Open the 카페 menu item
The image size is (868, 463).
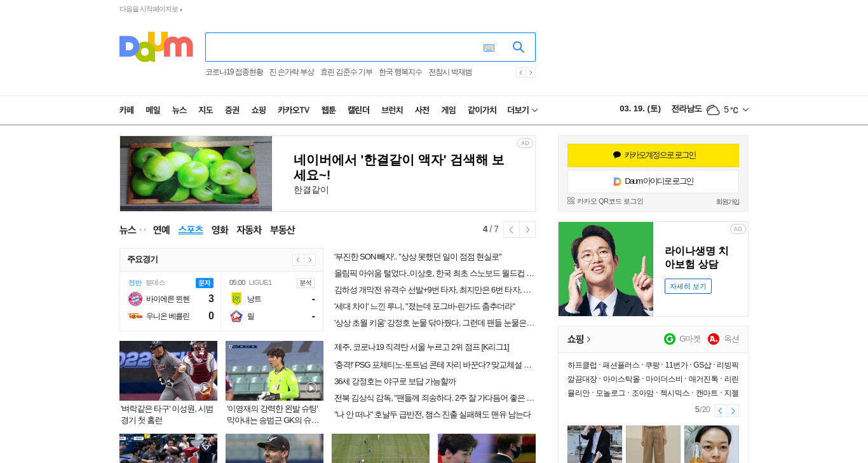126,110
